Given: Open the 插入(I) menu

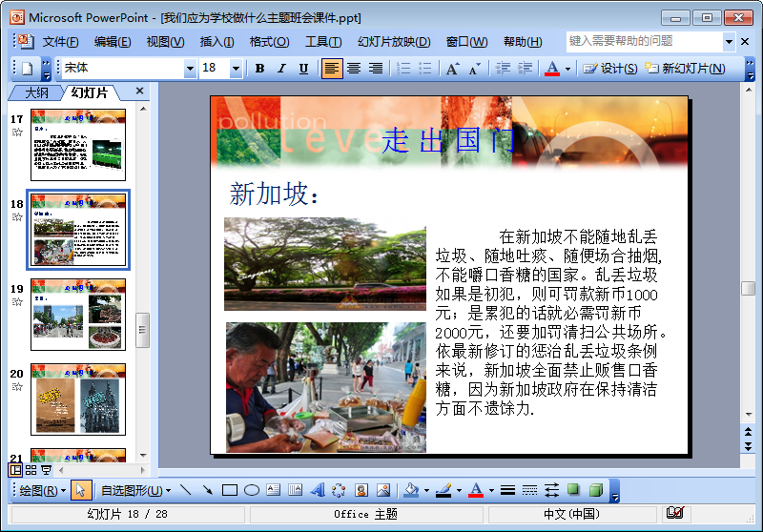Looking at the screenshot, I should pos(217,42).
